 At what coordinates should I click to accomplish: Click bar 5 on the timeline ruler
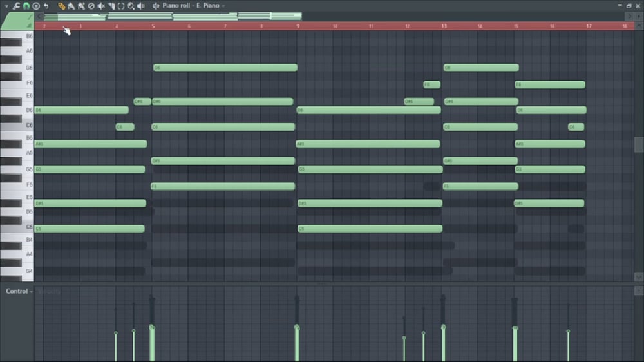[x=153, y=26]
